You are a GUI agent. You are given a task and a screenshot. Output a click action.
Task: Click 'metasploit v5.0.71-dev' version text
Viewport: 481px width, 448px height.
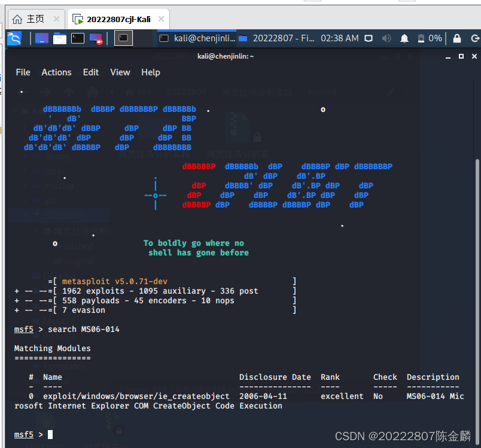[x=115, y=282]
